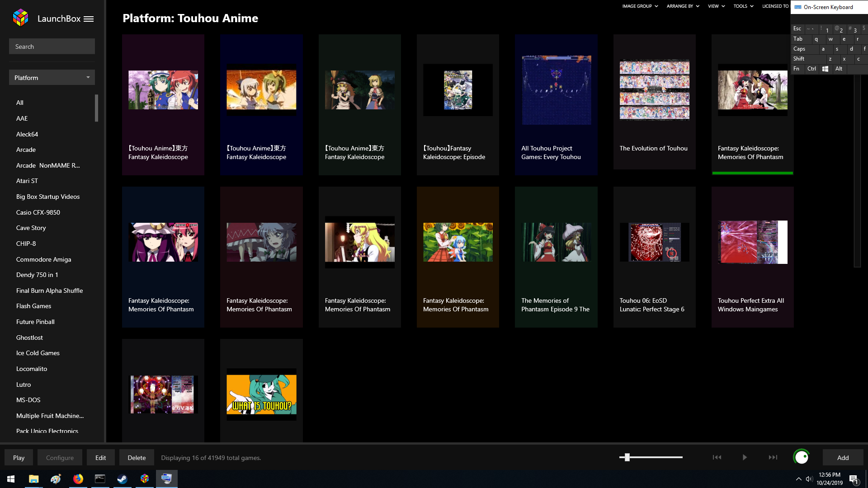Select Arcade NonMAME R... platform
This screenshot has width=868, height=488.
click(x=48, y=165)
